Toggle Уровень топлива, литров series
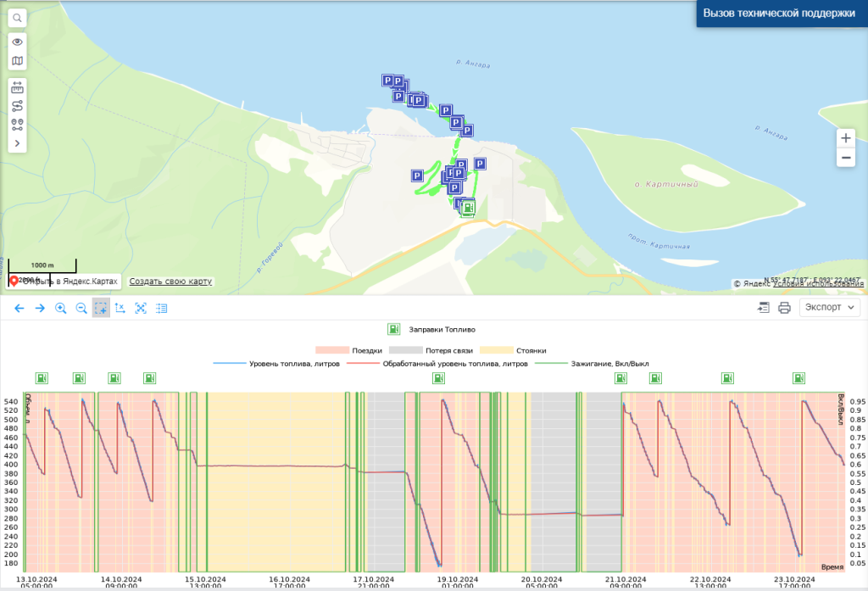The height and width of the screenshot is (591, 868). pyautogui.click(x=276, y=364)
